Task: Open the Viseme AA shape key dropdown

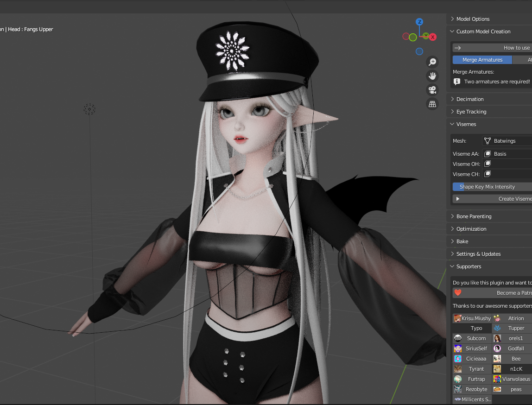Action: click(507, 154)
